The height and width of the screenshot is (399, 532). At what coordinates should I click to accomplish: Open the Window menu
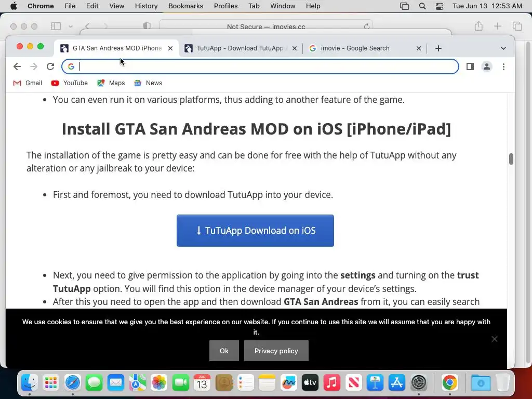tap(283, 6)
